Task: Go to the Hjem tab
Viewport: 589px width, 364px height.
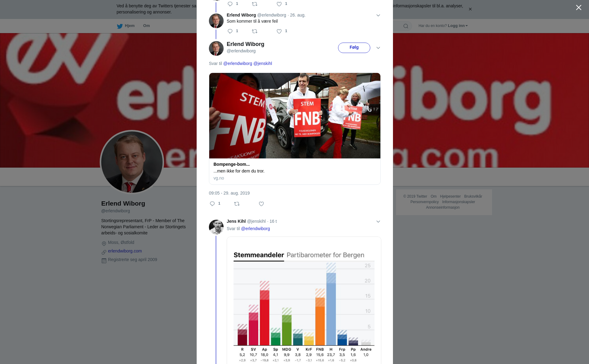Action: (126, 26)
